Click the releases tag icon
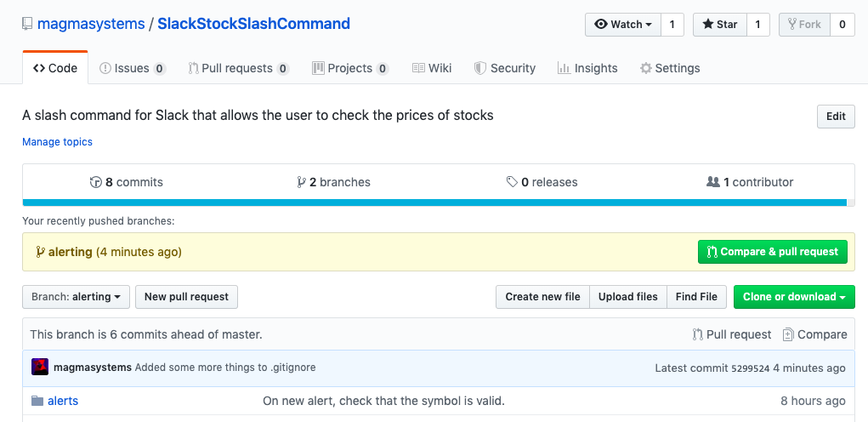This screenshot has height=422, width=868. point(512,182)
